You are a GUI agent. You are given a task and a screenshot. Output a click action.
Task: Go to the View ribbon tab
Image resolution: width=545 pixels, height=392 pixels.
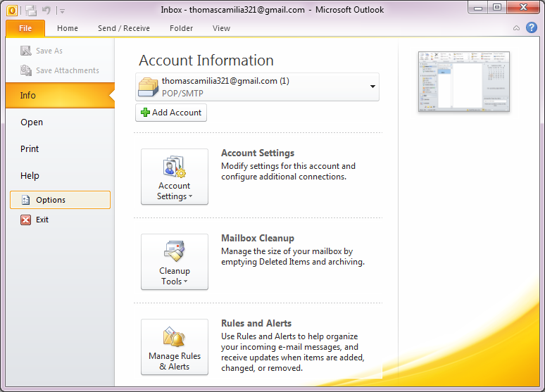(221, 29)
